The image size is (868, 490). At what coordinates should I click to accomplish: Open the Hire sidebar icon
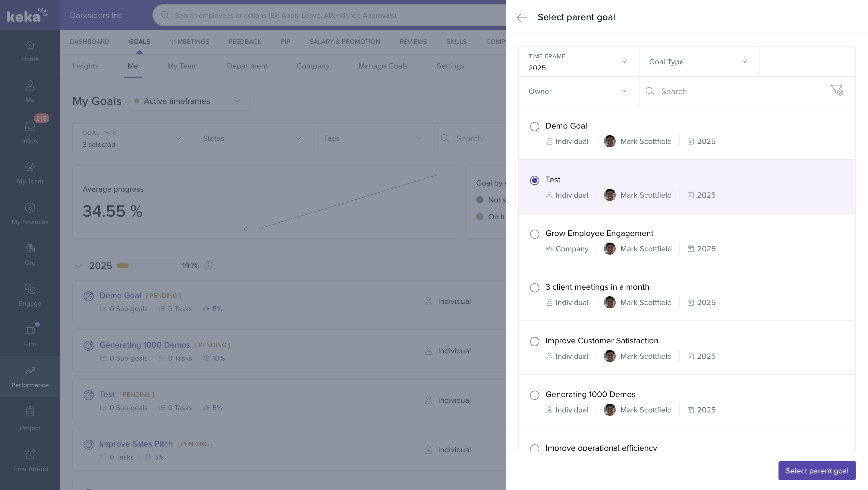pyautogui.click(x=30, y=330)
